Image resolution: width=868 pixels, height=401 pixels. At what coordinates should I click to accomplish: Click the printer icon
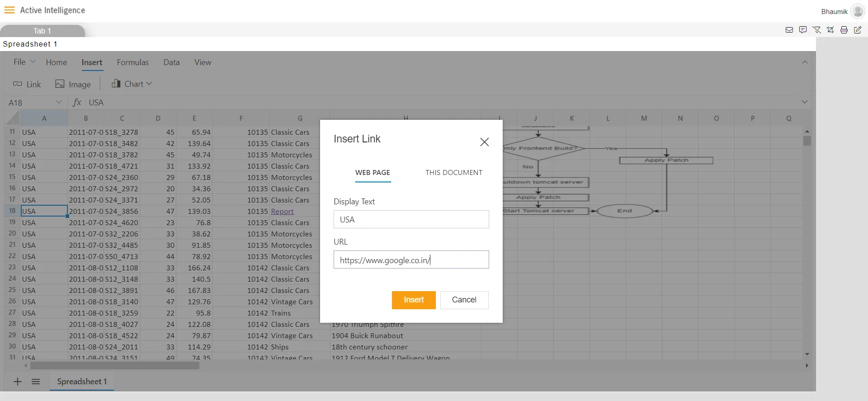844,30
